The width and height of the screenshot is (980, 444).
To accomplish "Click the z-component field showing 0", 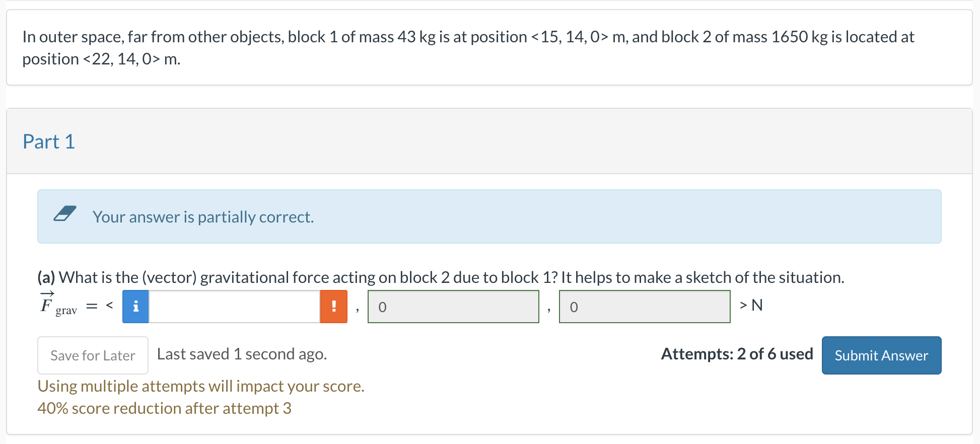I will (645, 306).
